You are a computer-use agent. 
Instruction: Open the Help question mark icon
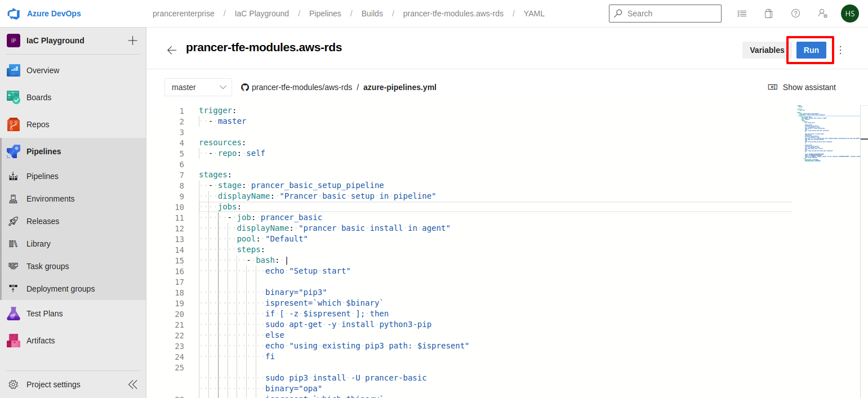click(795, 14)
